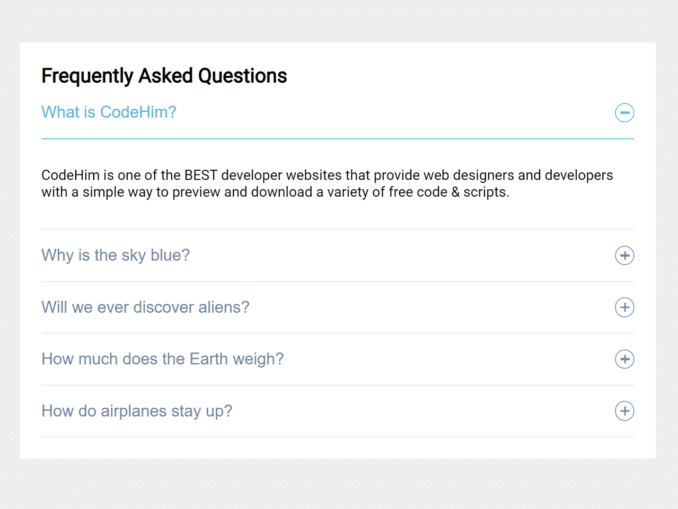Expand the "Why is the sky blue?" question
The height and width of the screenshot is (509, 678).
click(x=115, y=255)
